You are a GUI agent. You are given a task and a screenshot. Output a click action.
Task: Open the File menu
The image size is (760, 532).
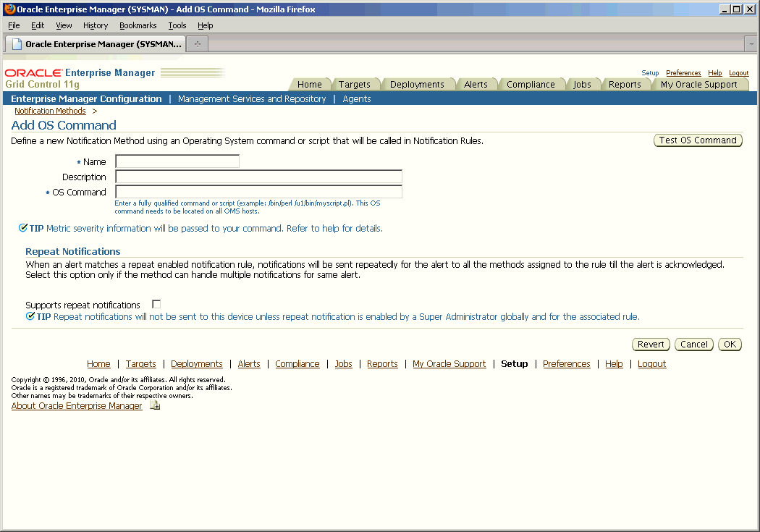tap(14, 25)
